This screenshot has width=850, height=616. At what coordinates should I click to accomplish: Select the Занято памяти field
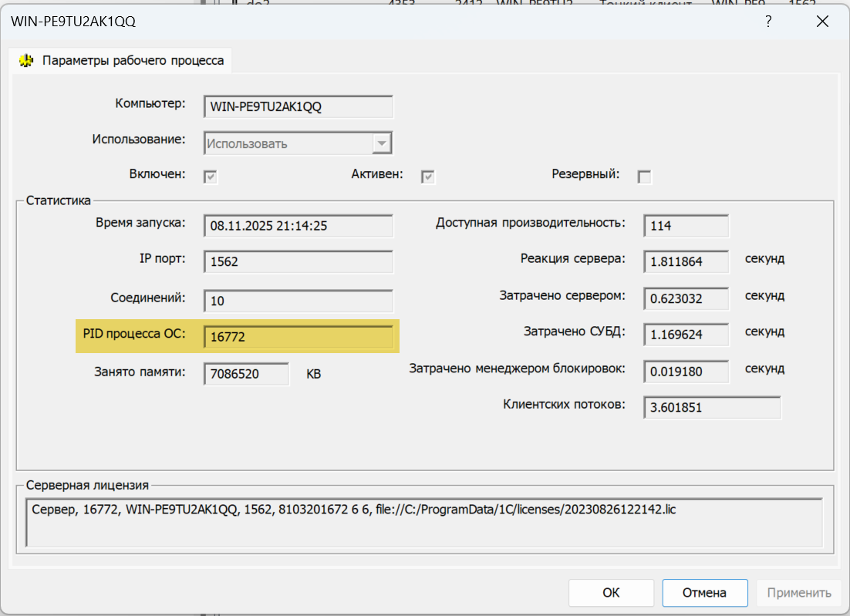coord(246,374)
